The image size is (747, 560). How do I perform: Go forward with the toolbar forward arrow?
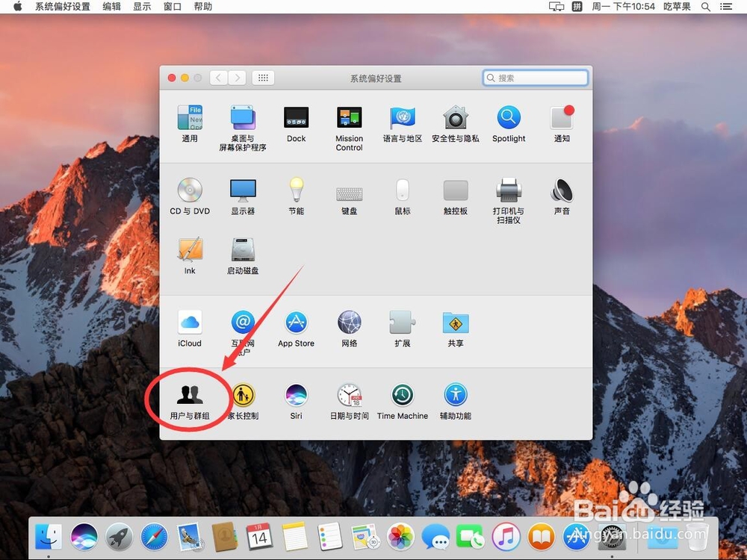[x=237, y=78]
